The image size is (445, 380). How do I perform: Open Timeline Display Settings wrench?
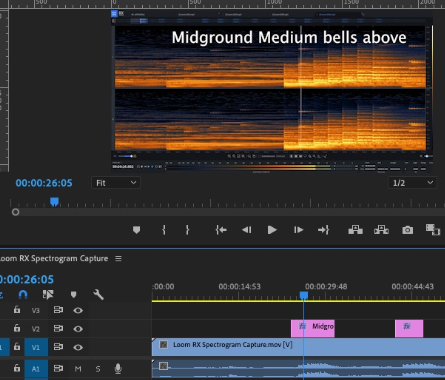coord(98,294)
